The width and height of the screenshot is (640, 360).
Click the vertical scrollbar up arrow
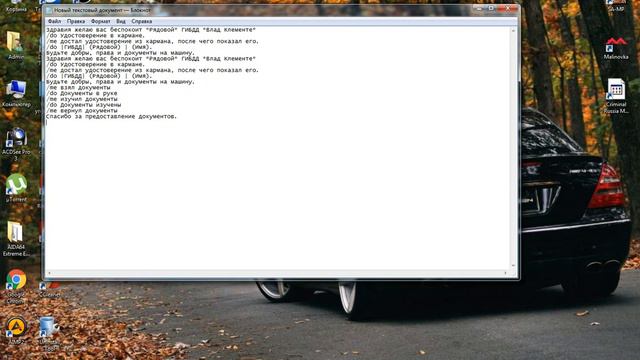513,31
